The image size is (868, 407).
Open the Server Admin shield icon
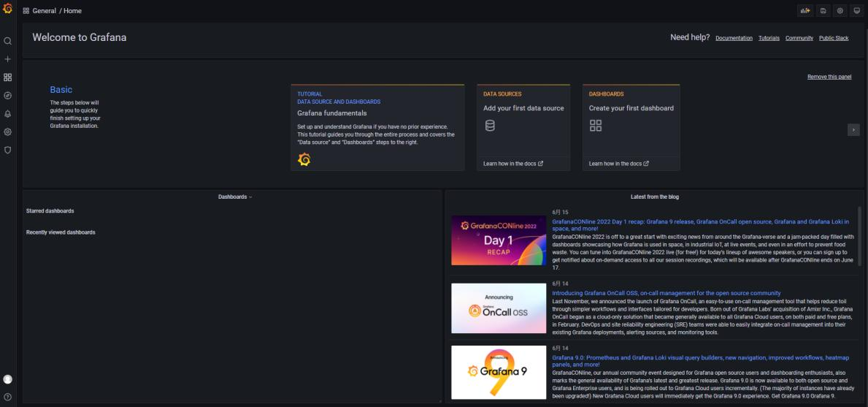click(x=8, y=150)
